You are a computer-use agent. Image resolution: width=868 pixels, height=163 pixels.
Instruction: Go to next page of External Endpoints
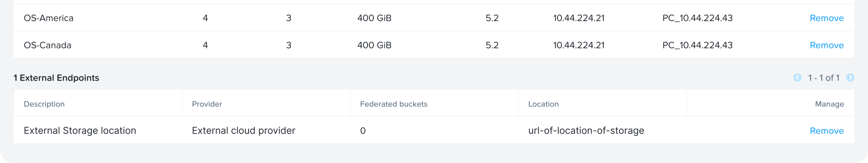pos(850,77)
